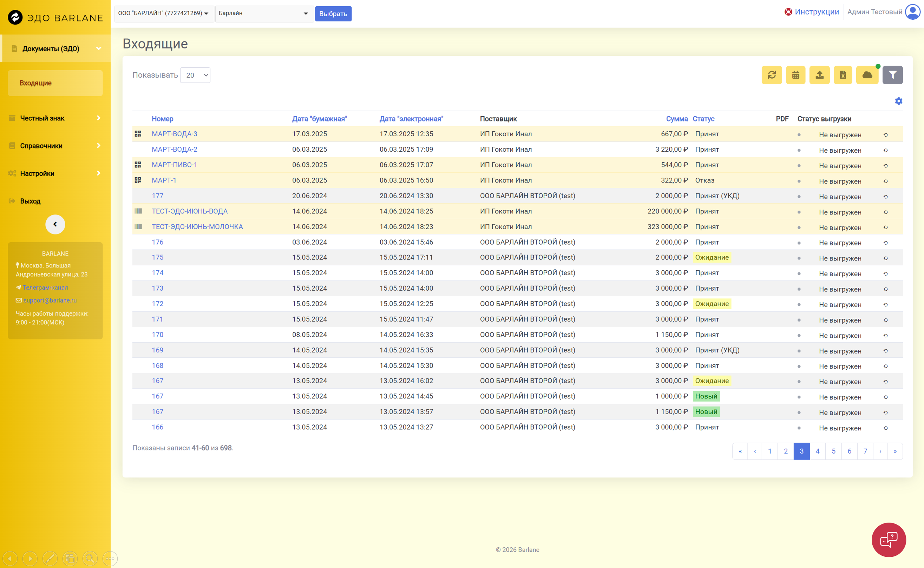This screenshot has height=568, width=924.
Task: Click reload icon in МАРТ-ВОДА-3 row
Action: (x=885, y=135)
